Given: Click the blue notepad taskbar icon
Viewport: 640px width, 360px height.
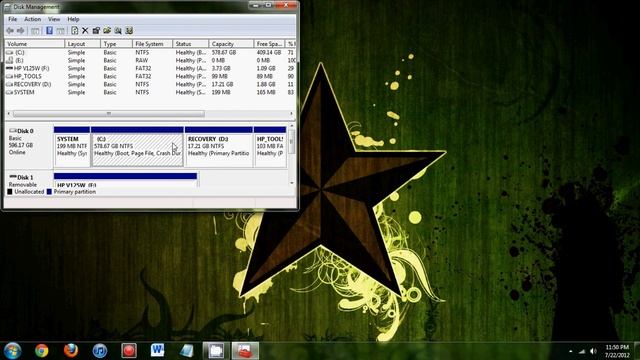Looking at the screenshot, I should point(187,351).
